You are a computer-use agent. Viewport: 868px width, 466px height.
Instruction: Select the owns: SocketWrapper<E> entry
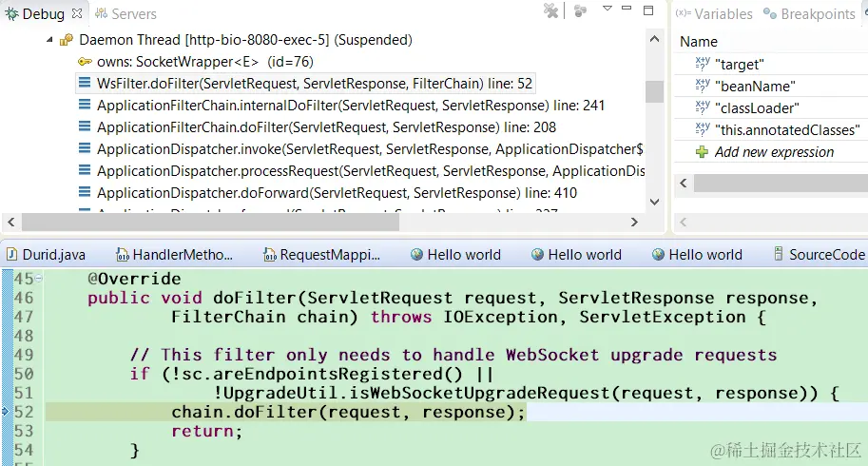click(205, 62)
